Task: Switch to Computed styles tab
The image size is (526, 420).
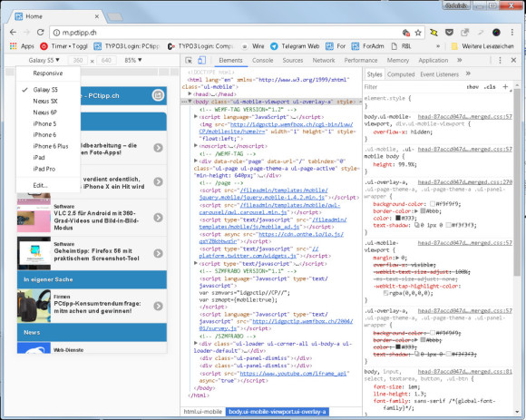Action: click(401, 74)
